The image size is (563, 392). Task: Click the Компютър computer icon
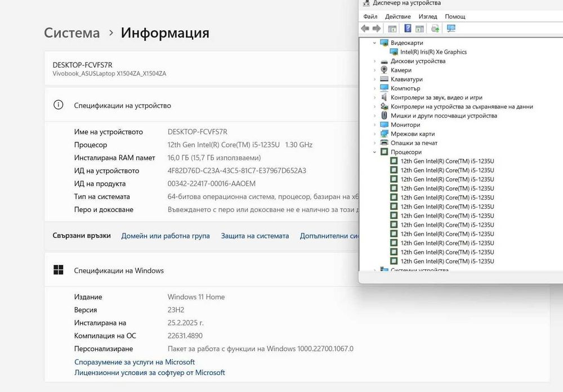pos(384,88)
